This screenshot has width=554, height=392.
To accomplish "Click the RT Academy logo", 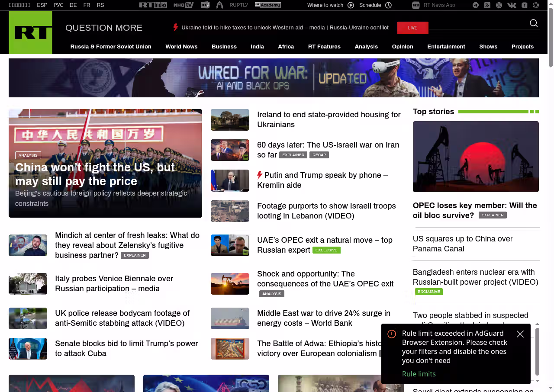I will 267,5.
